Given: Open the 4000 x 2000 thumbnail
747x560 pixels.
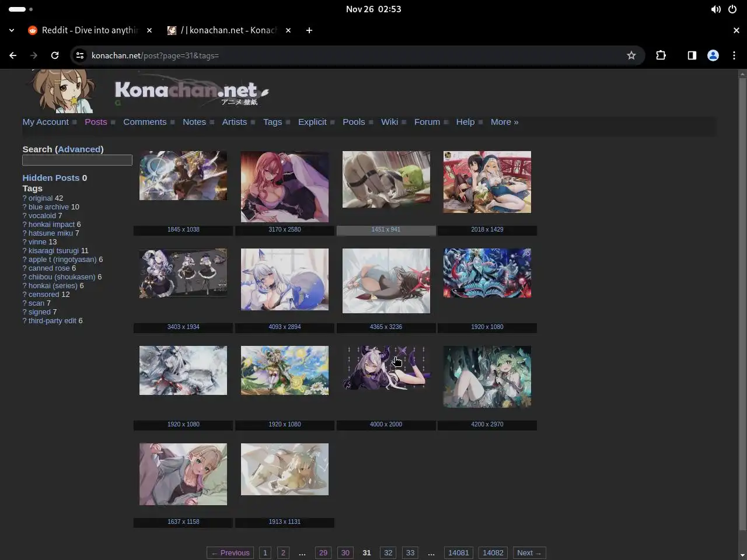Looking at the screenshot, I should 386,367.
